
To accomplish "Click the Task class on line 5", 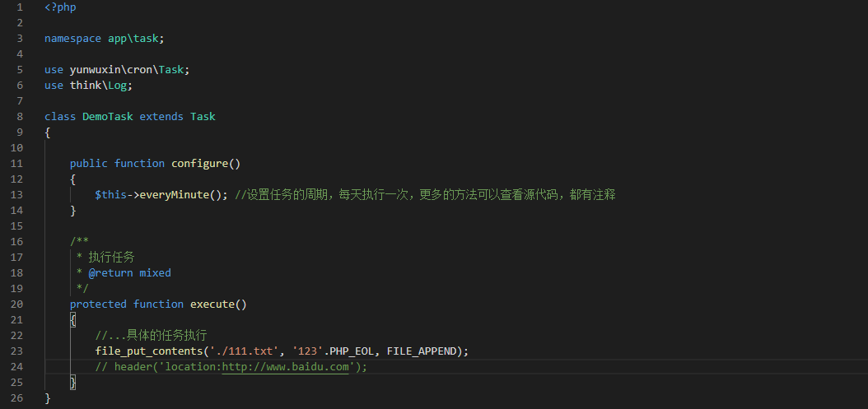I will coord(171,70).
